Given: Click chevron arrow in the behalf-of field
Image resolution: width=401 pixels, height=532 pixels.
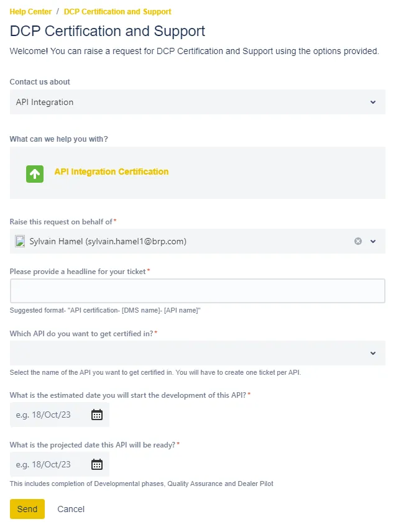Looking at the screenshot, I should [373, 241].
